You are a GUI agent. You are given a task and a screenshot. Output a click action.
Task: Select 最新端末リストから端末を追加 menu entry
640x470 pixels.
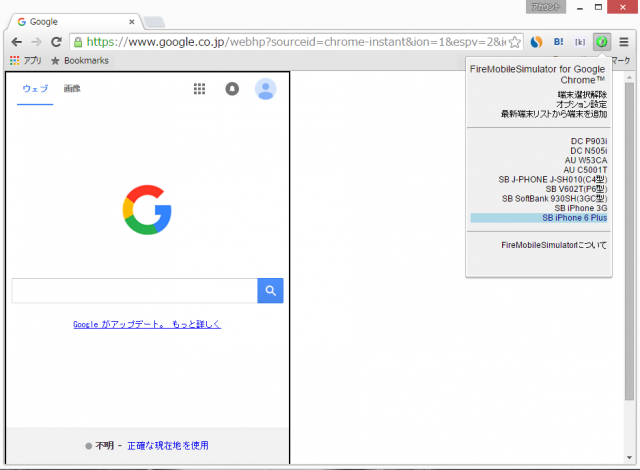[x=554, y=114]
